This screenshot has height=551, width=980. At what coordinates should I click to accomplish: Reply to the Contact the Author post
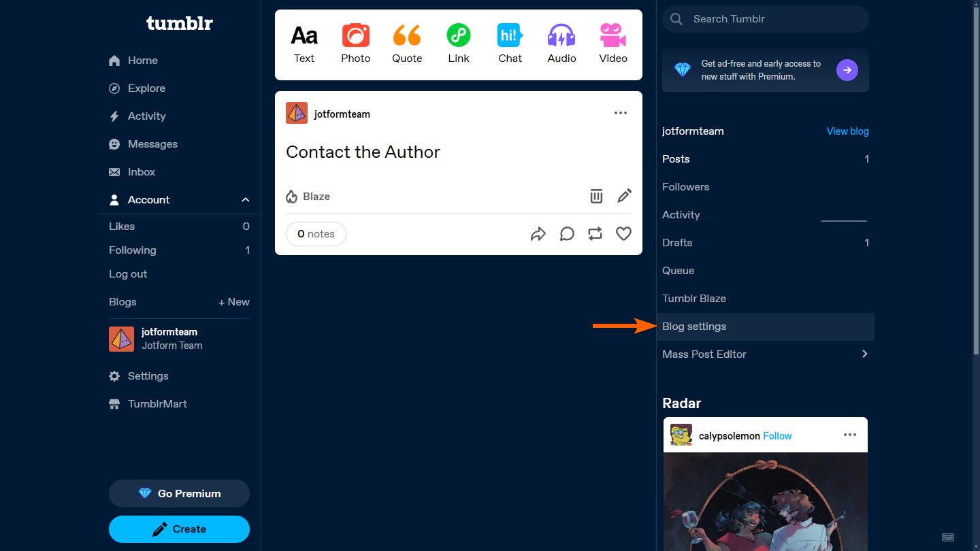pyautogui.click(x=567, y=234)
